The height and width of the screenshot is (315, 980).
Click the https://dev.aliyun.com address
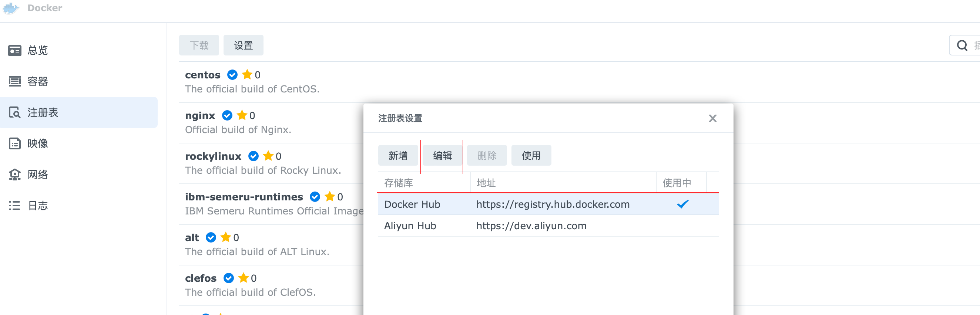[x=531, y=226]
